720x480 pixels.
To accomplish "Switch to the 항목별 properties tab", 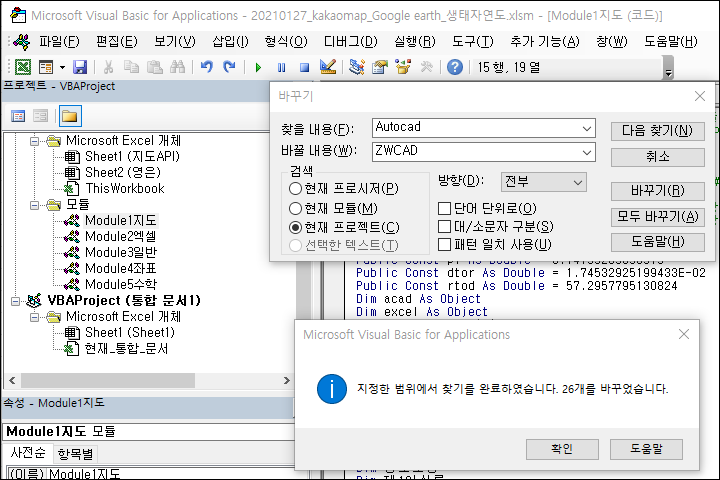I will click(x=75, y=454).
